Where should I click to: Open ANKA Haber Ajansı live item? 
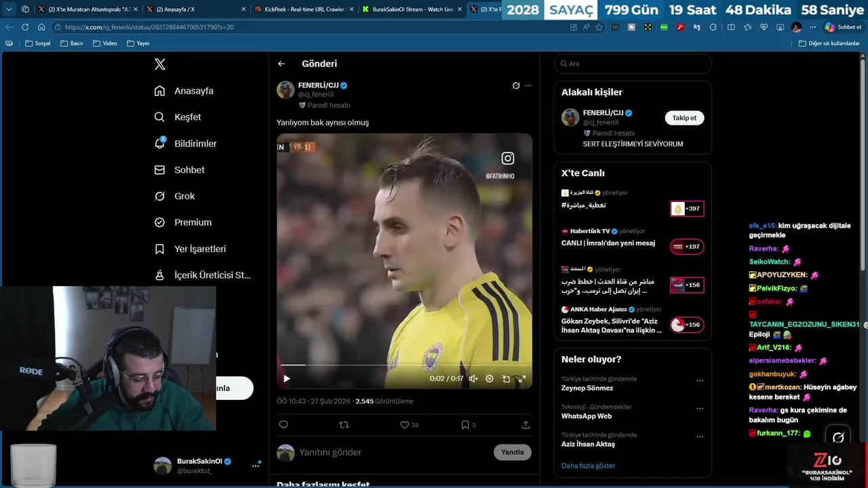pos(633,320)
